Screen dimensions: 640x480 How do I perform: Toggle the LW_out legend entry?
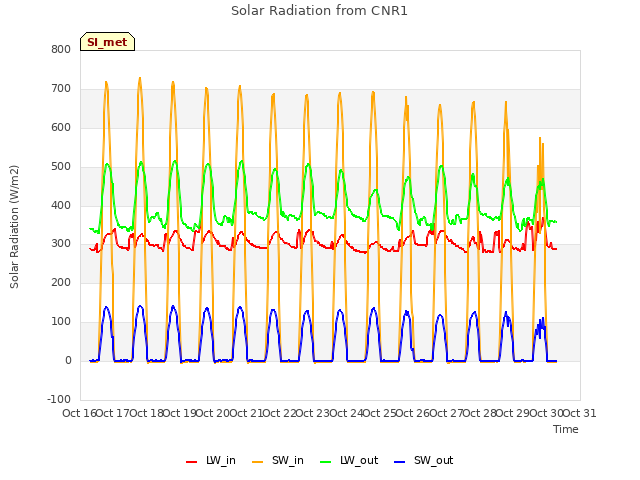[349, 460]
